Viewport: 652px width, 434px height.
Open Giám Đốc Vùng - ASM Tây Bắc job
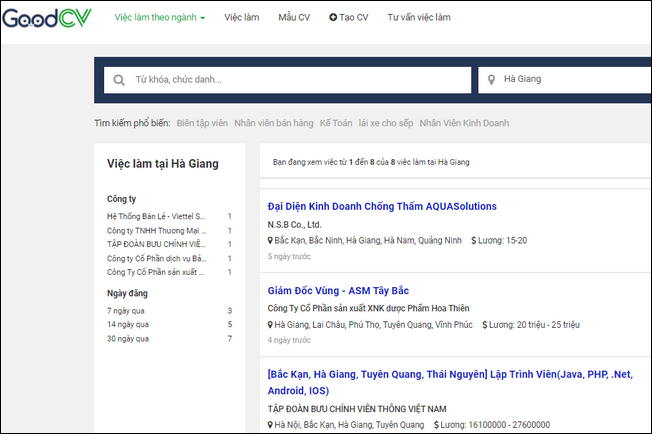[339, 291]
